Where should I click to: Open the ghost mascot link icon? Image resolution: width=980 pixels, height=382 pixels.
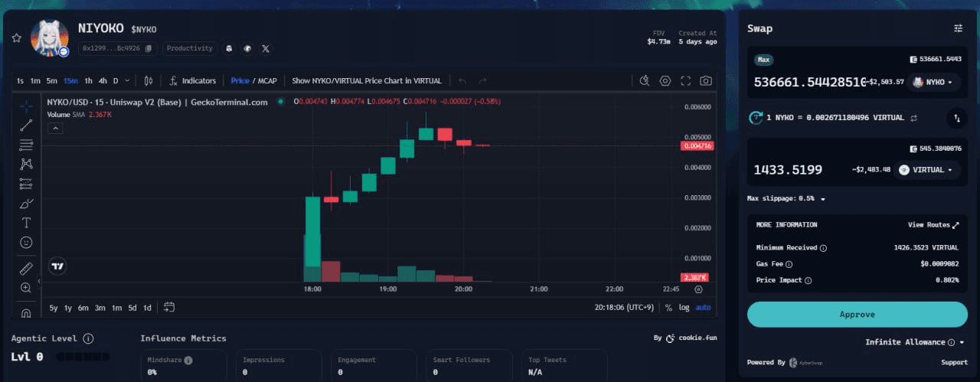(228, 48)
